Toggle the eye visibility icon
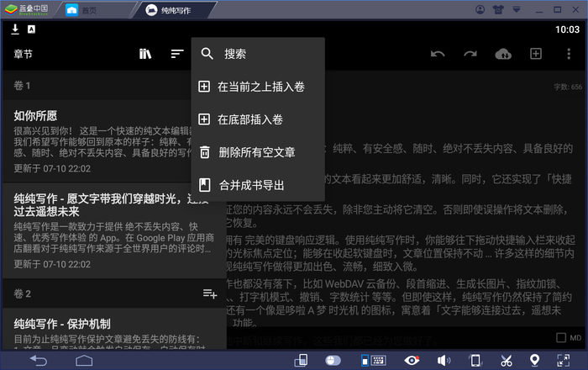 (412, 361)
